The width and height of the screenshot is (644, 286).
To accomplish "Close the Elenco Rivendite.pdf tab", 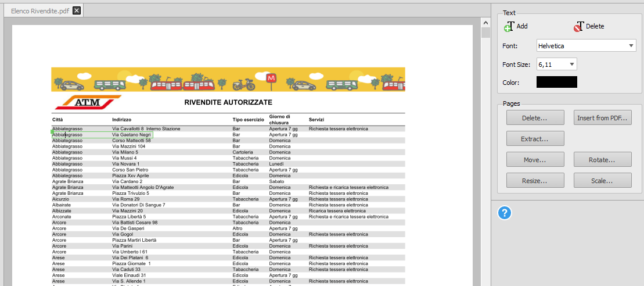I will [x=77, y=10].
